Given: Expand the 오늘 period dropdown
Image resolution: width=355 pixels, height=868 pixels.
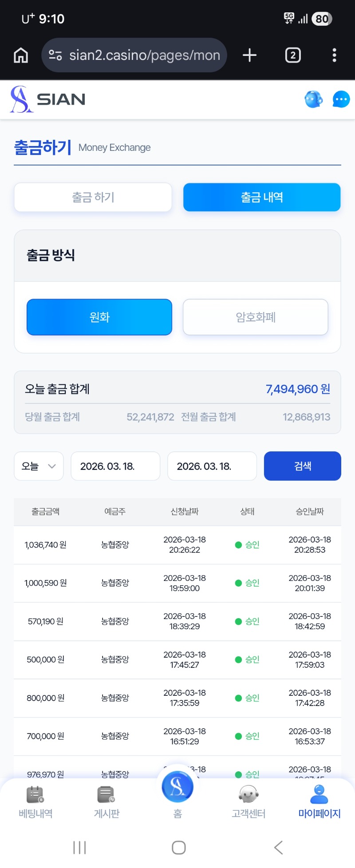Looking at the screenshot, I should click(39, 466).
